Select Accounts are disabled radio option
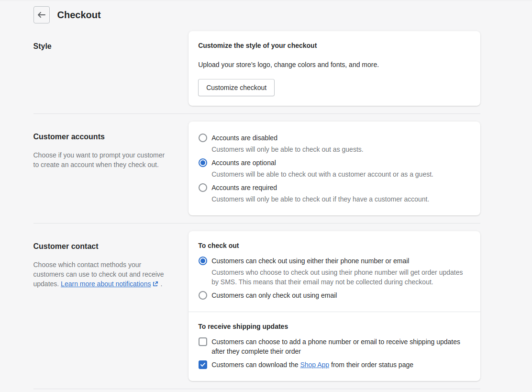Image resolution: width=532 pixels, height=392 pixels. tap(202, 138)
